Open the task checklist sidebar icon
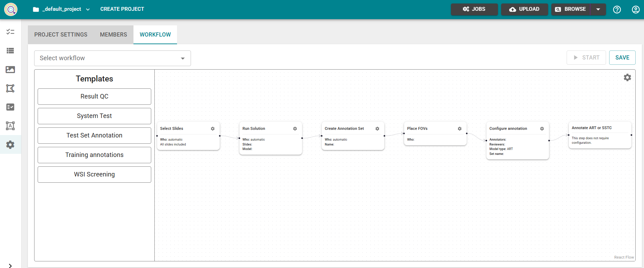The height and width of the screenshot is (268, 644). click(x=10, y=32)
